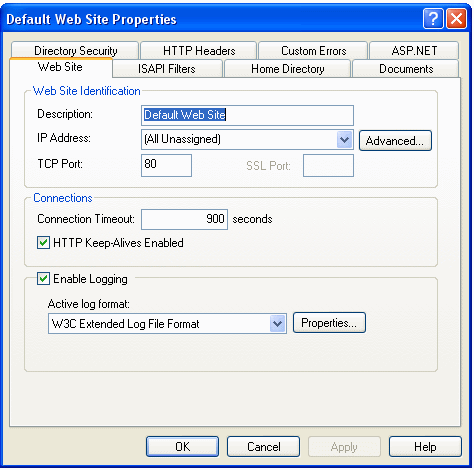474x470 pixels.
Task: Click the Advanced... button
Action: pos(395,141)
